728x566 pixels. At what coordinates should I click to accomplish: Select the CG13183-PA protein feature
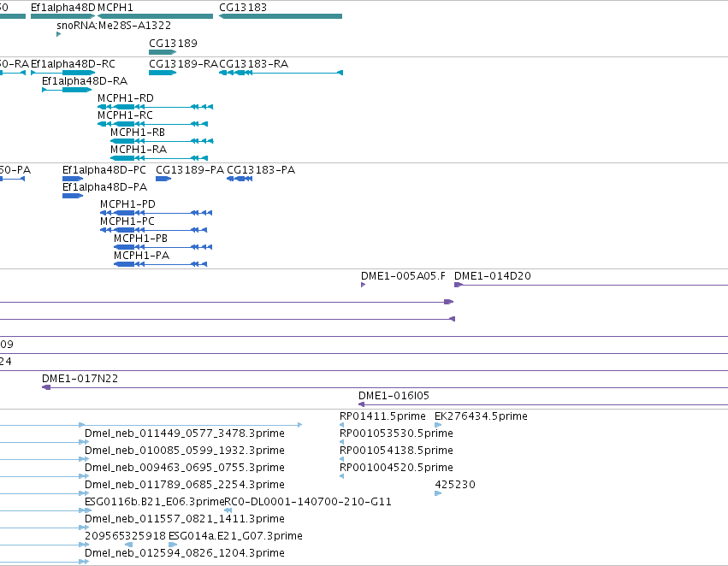(240, 179)
